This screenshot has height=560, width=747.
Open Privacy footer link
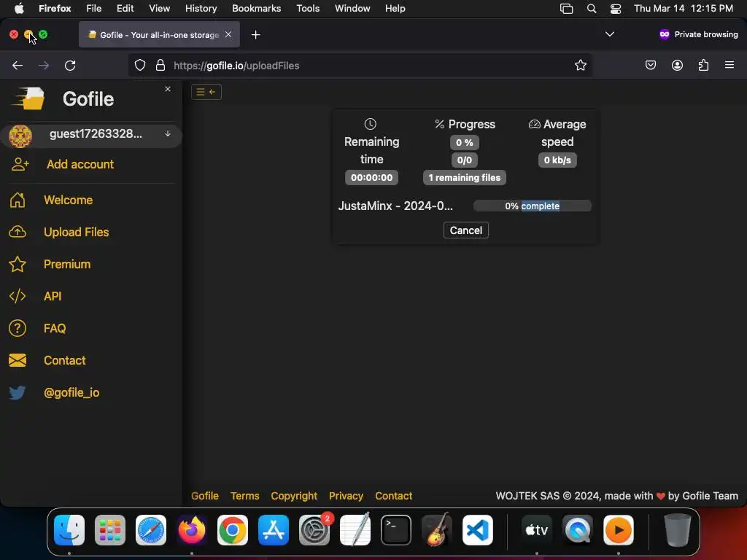tap(346, 496)
